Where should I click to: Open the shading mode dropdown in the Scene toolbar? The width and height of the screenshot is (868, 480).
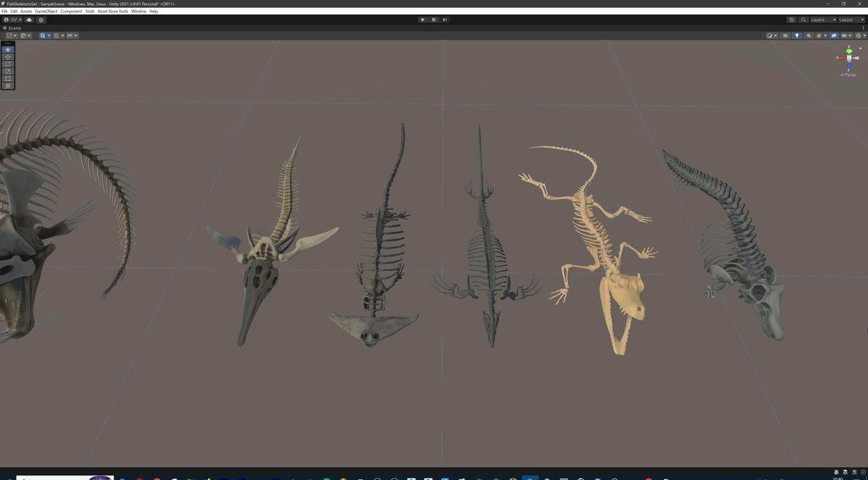773,35
